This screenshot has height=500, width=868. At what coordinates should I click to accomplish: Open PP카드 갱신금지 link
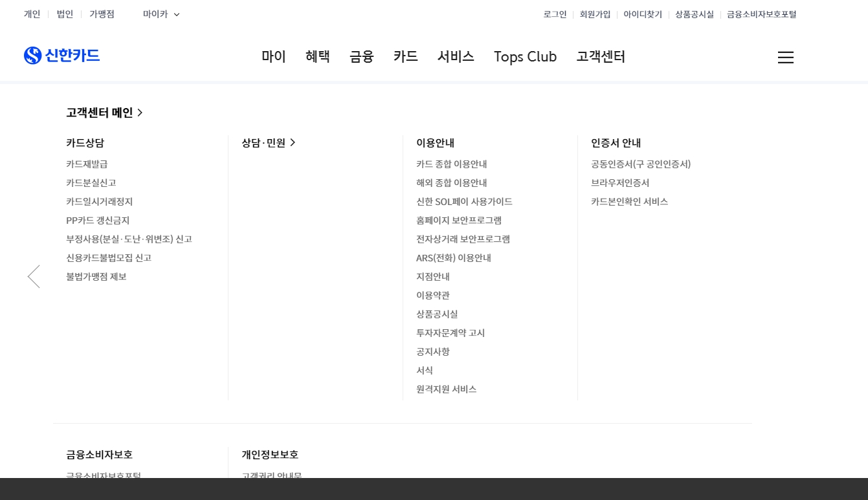[98, 221]
